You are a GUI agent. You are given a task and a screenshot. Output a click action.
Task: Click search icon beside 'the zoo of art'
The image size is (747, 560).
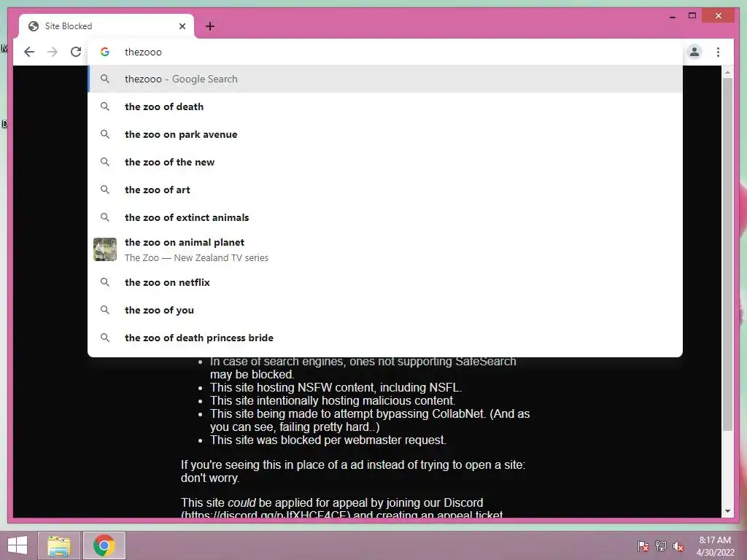click(x=105, y=190)
